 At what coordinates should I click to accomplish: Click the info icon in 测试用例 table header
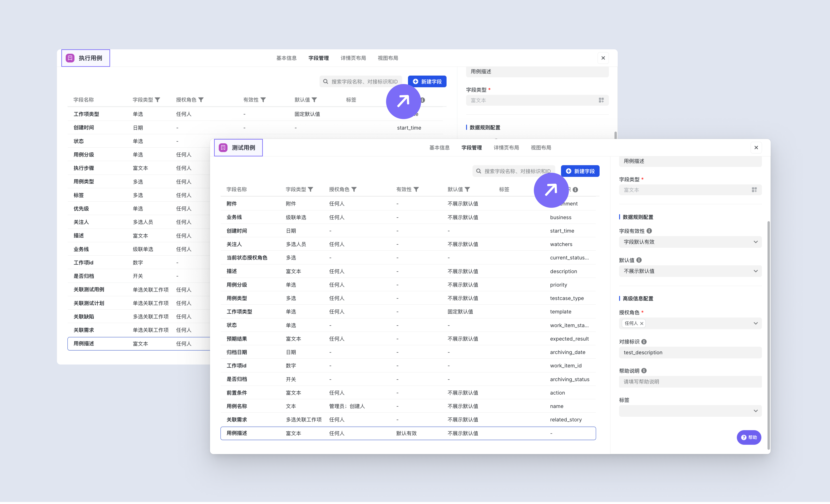(575, 190)
